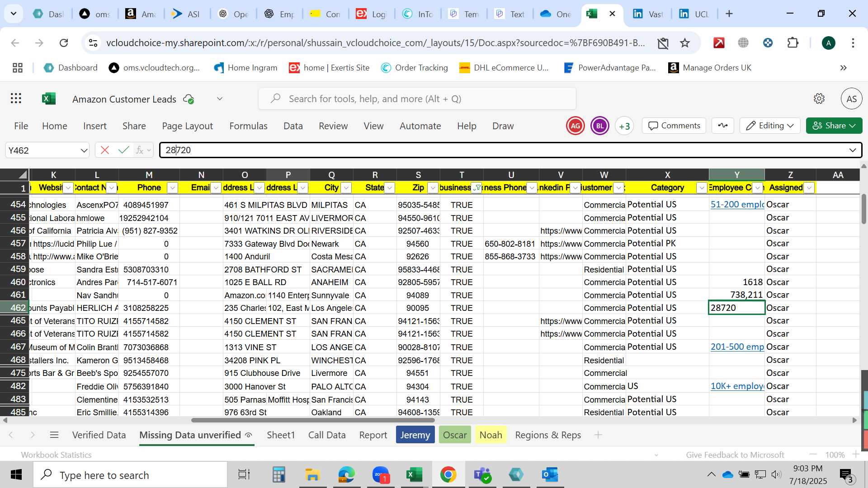Open the active business column filter button
Image resolution: width=868 pixels, height=488 pixels.
pyautogui.click(x=476, y=188)
